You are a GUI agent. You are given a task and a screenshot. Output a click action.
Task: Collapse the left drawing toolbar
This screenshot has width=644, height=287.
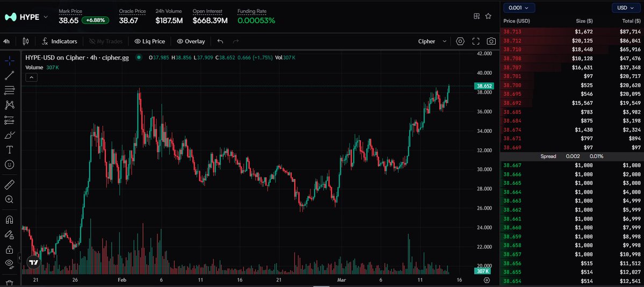click(19, 258)
